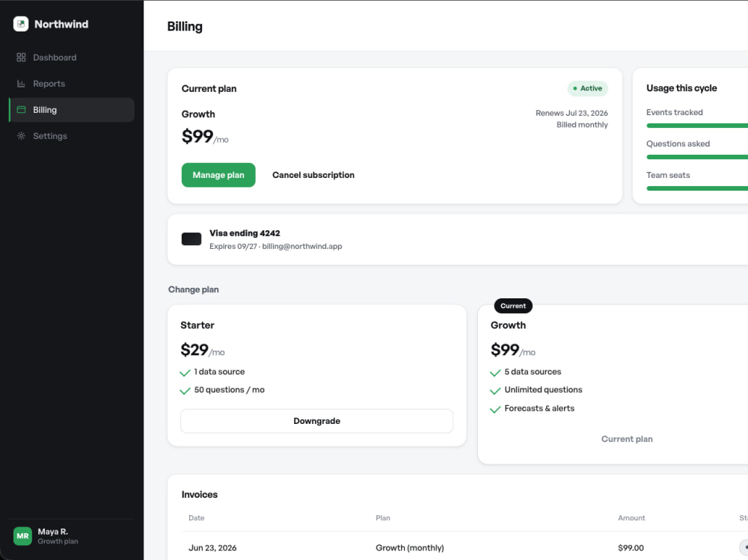Click the checkmark beside Forecasts & alerts
Image resolution: width=748 pixels, height=560 pixels.
point(495,409)
